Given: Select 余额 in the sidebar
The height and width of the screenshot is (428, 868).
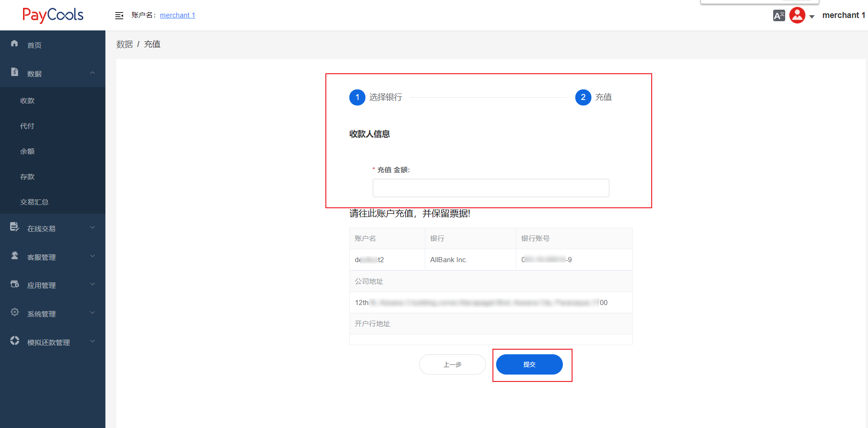Looking at the screenshot, I should (x=28, y=152).
